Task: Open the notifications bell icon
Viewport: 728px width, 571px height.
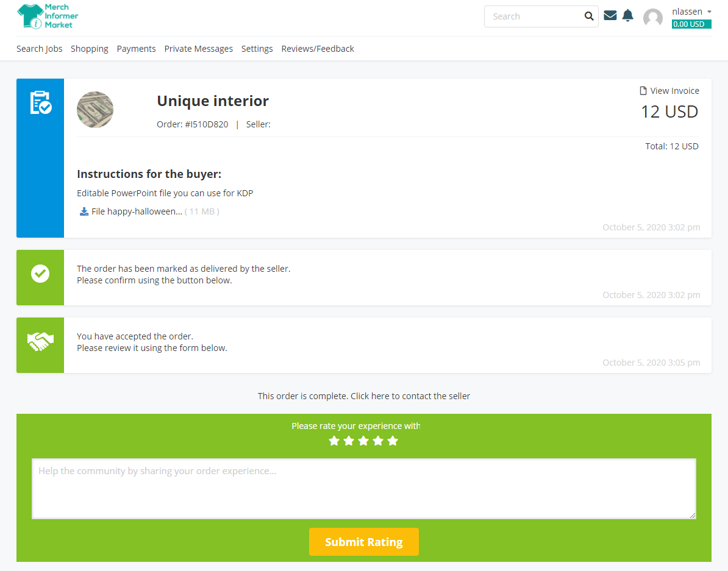Action: click(x=627, y=16)
